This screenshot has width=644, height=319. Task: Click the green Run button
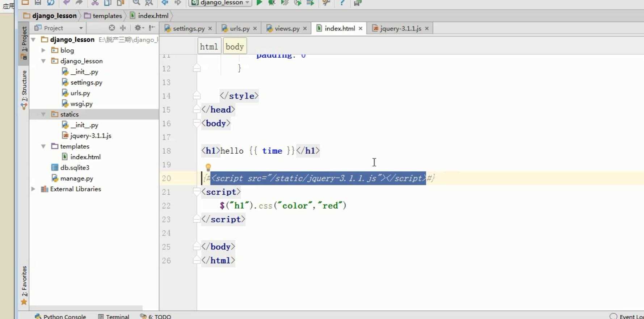click(259, 2)
